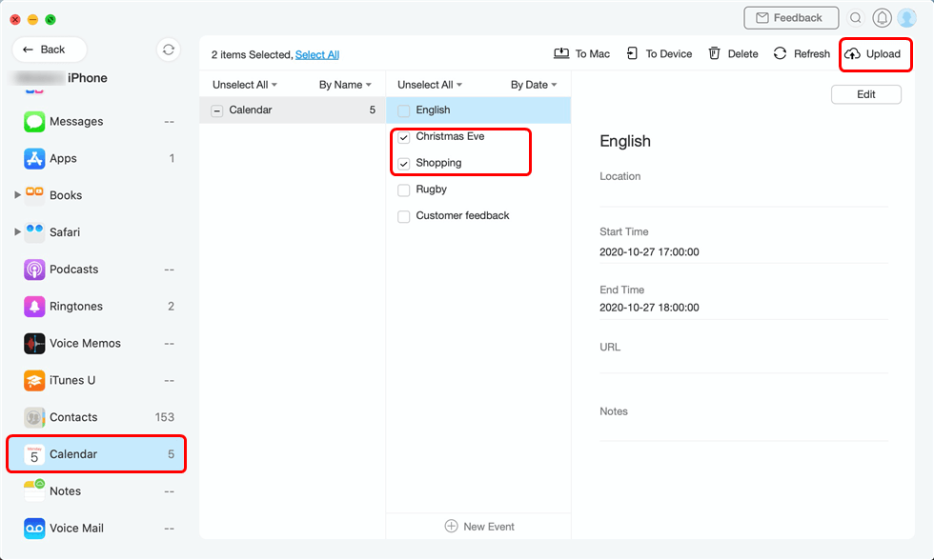Open the By Name sorting dropdown

tap(344, 84)
